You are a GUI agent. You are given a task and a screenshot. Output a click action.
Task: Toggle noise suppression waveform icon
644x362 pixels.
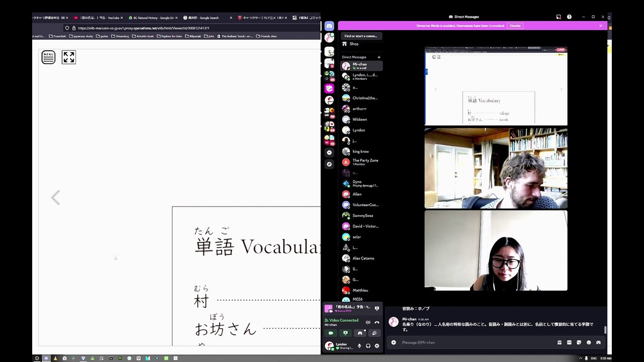[368, 322]
